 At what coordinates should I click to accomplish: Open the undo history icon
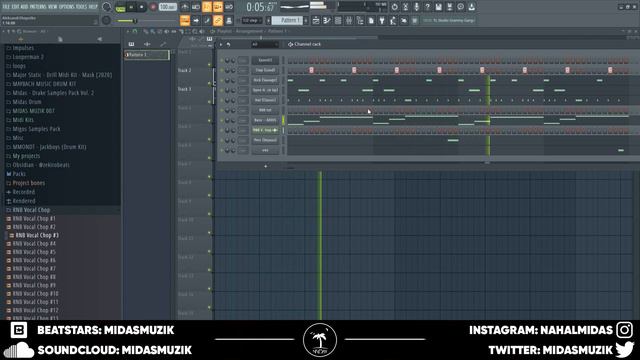(394, 7)
